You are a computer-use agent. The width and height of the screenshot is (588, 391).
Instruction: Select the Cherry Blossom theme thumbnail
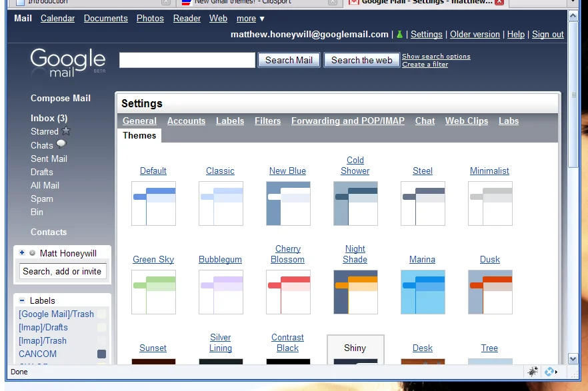click(288, 292)
